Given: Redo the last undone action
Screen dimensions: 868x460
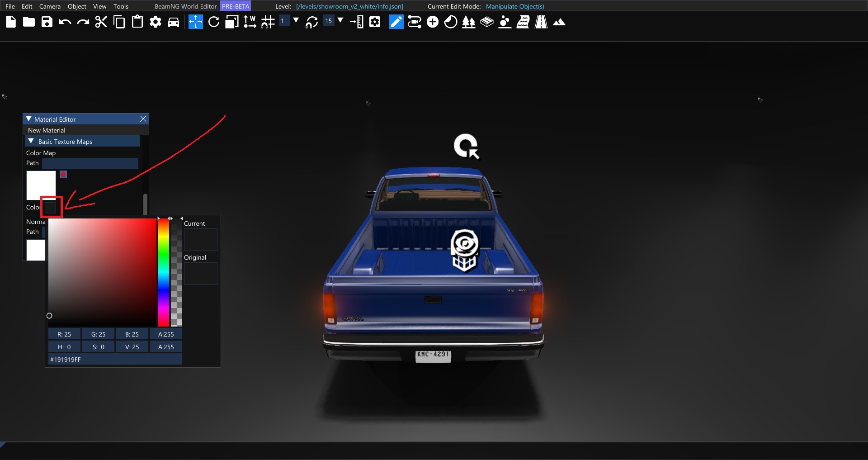Looking at the screenshot, I should coord(83,22).
